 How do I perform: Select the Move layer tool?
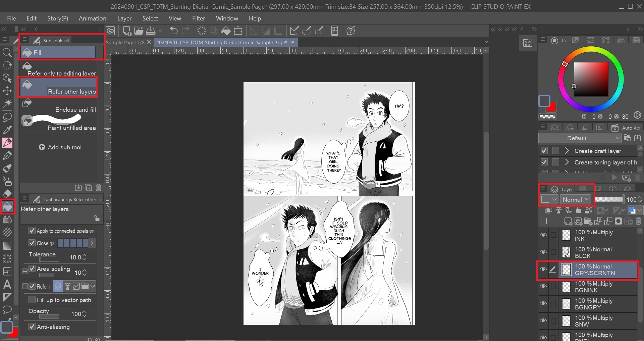pyautogui.click(x=7, y=91)
